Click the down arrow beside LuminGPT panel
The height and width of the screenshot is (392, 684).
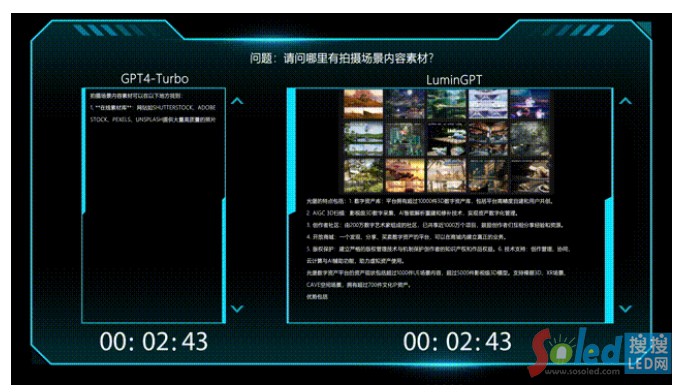pos(625,309)
